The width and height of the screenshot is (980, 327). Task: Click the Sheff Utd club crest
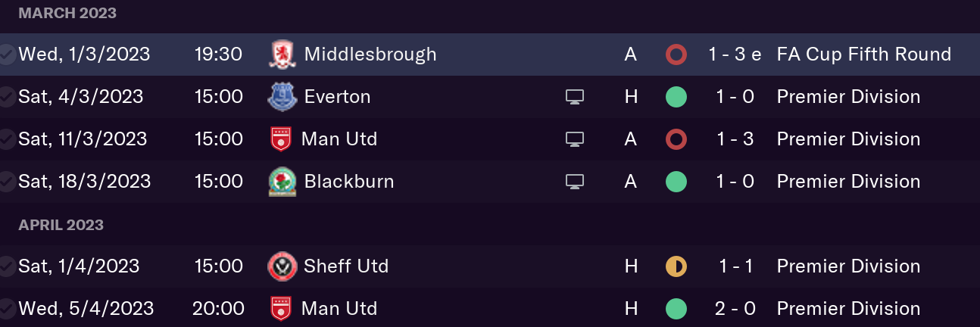(x=282, y=266)
